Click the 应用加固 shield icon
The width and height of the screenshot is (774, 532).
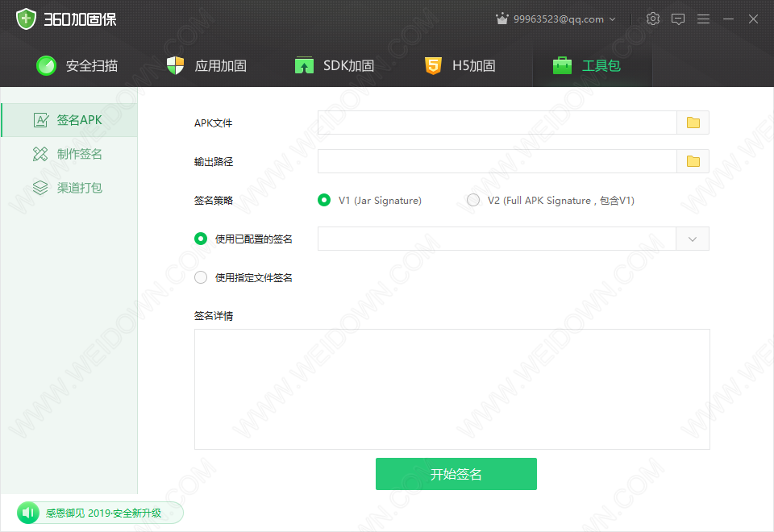pyautogui.click(x=175, y=65)
